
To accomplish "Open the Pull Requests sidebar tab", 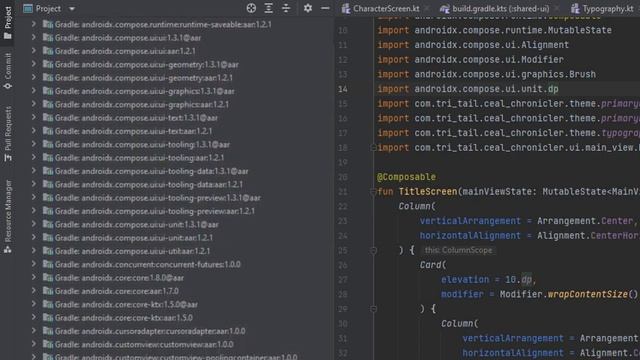I will [x=8, y=134].
